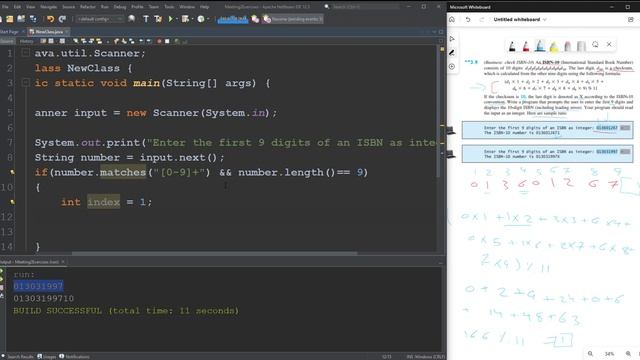Click the layout icon at Whiteboard top right
The image size is (640, 360).
click(x=631, y=19)
